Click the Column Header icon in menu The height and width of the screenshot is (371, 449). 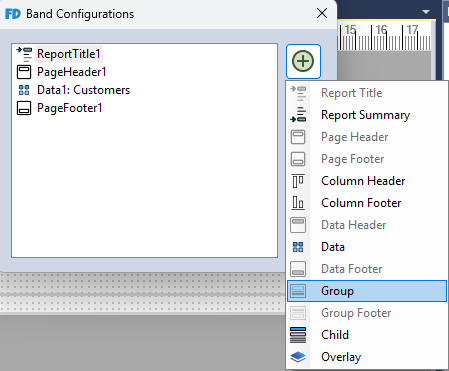(298, 181)
